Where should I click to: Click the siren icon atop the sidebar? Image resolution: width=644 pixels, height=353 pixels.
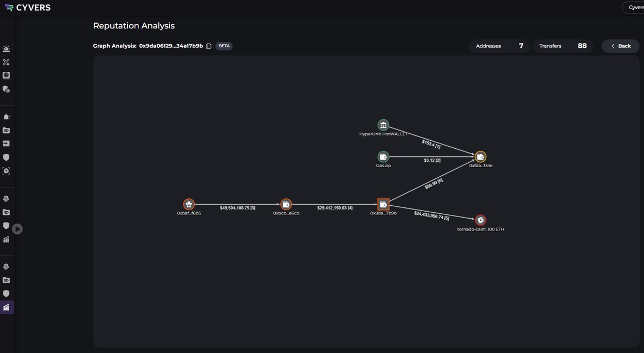pyautogui.click(x=6, y=48)
